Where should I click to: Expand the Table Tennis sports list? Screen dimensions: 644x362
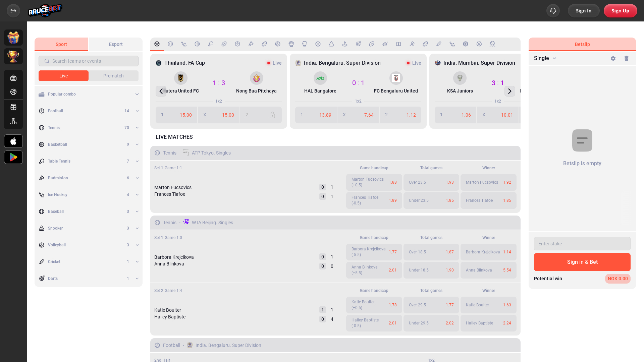[x=137, y=161]
